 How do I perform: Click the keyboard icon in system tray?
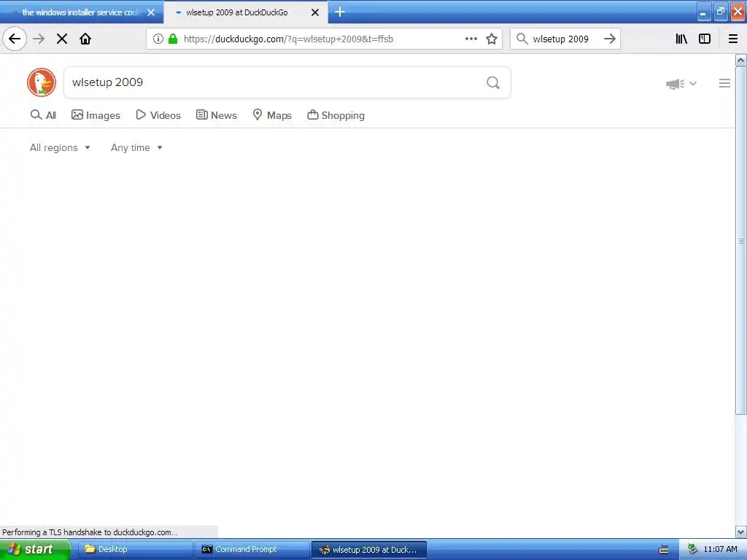pos(664,550)
